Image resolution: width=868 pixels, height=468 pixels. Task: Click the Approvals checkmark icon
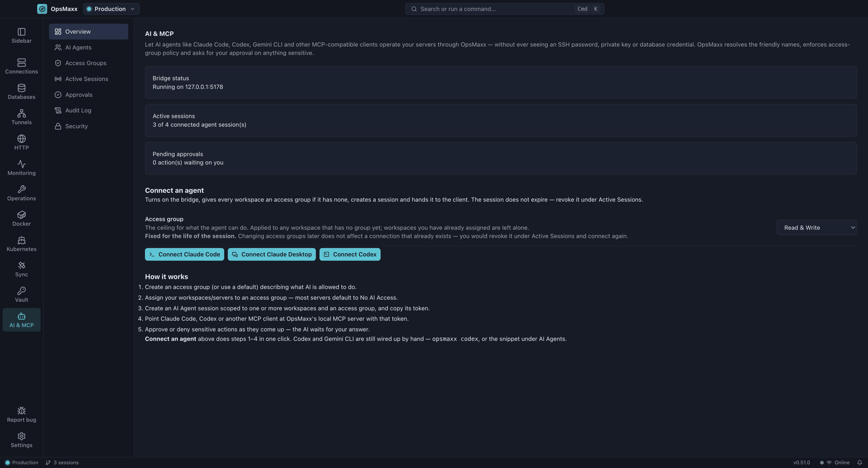click(x=58, y=95)
